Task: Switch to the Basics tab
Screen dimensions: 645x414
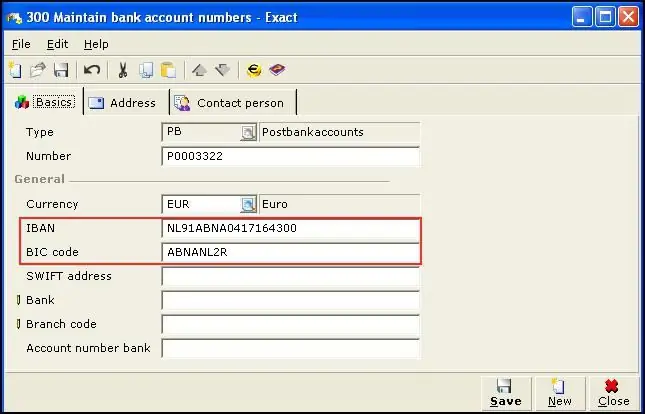Action: (45, 102)
